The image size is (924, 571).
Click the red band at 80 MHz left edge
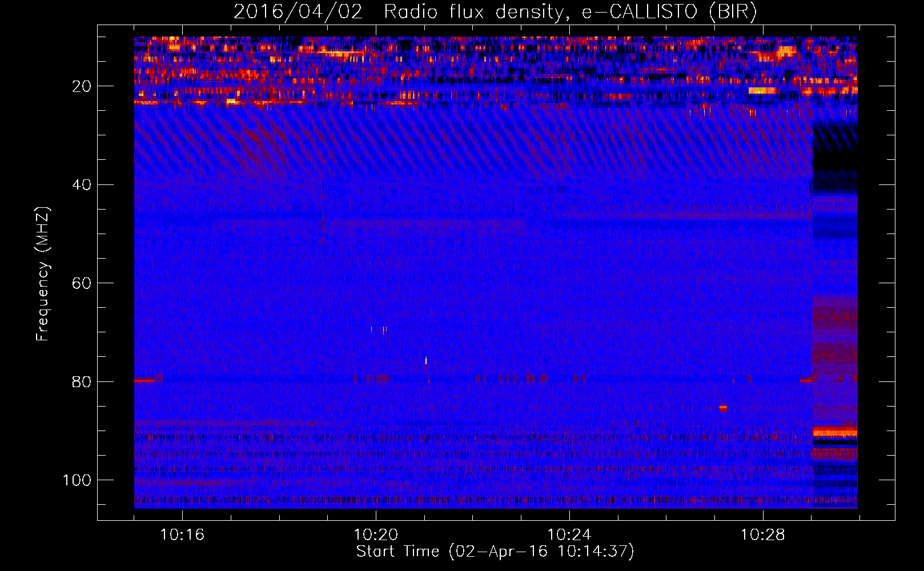tap(144, 380)
